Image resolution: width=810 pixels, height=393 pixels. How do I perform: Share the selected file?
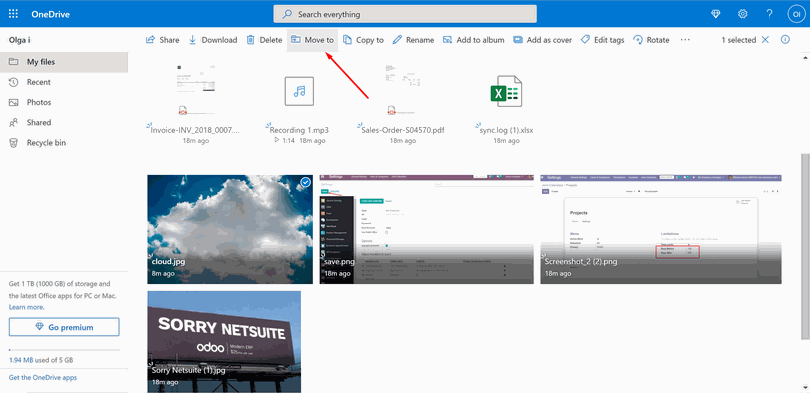[x=163, y=40]
